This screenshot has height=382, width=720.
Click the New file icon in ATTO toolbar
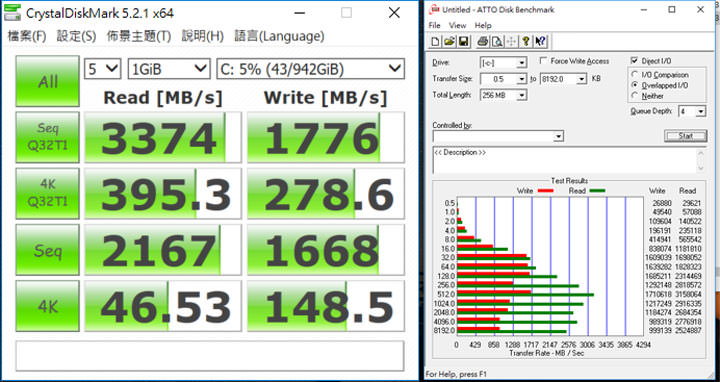(x=435, y=42)
